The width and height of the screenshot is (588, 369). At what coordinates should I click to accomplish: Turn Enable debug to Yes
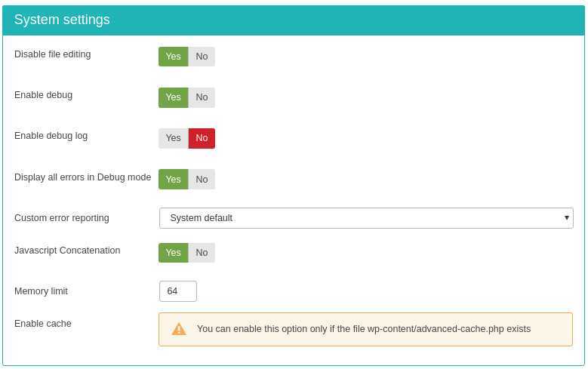click(x=174, y=97)
